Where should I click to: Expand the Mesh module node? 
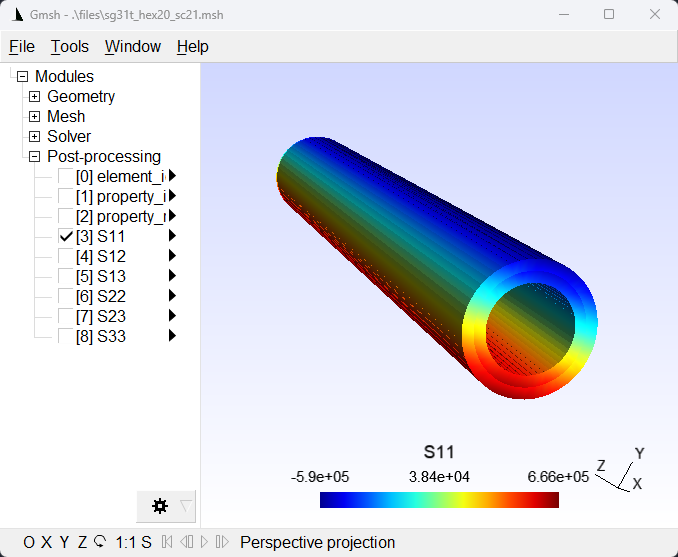(x=35, y=117)
